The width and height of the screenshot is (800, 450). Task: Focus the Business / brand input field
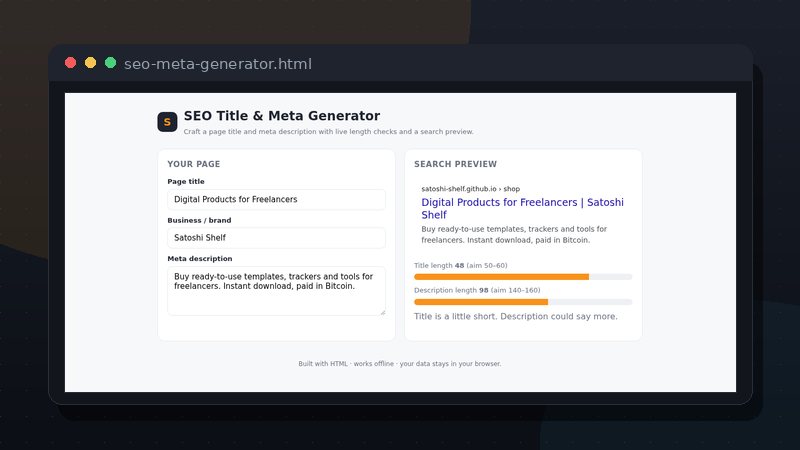coord(276,238)
